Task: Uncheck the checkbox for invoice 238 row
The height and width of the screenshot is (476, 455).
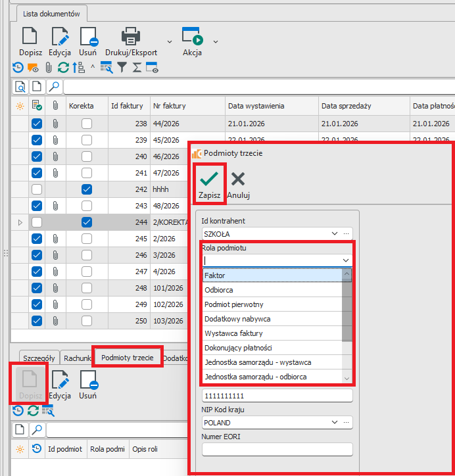Action: click(37, 124)
